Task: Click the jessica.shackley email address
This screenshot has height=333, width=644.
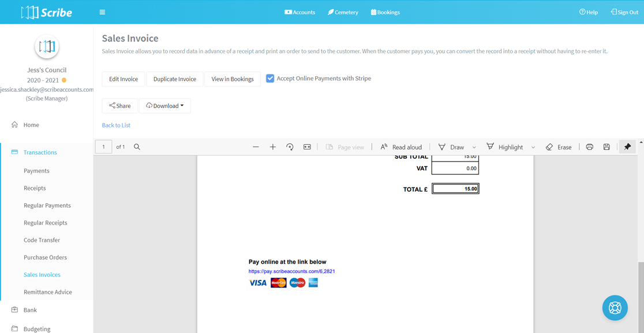Action: pyautogui.click(x=47, y=89)
